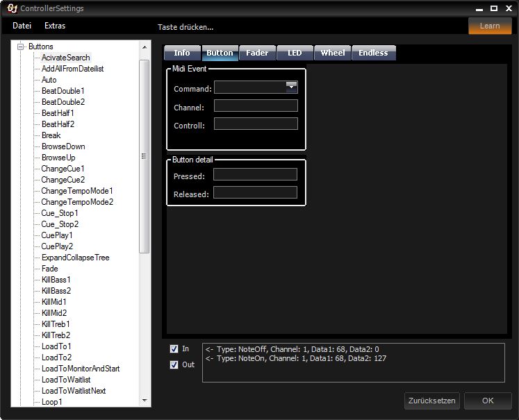Image resolution: width=519 pixels, height=420 pixels.
Task: Select KillMid1 tree item
Action: (x=54, y=301)
